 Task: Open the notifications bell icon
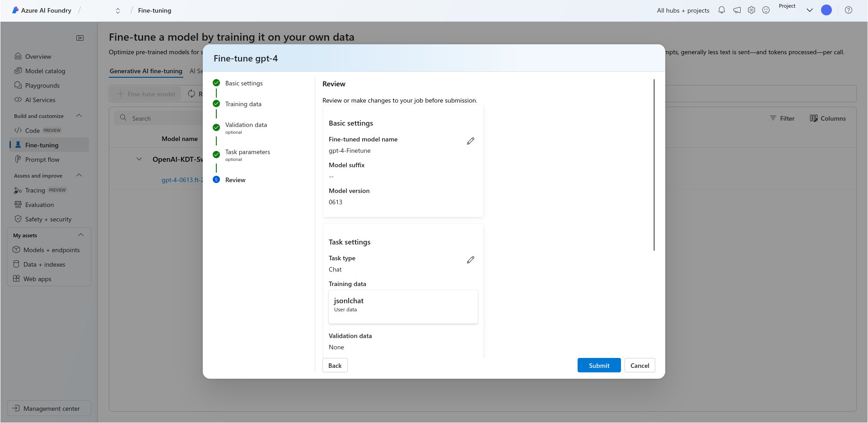point(722,10)
